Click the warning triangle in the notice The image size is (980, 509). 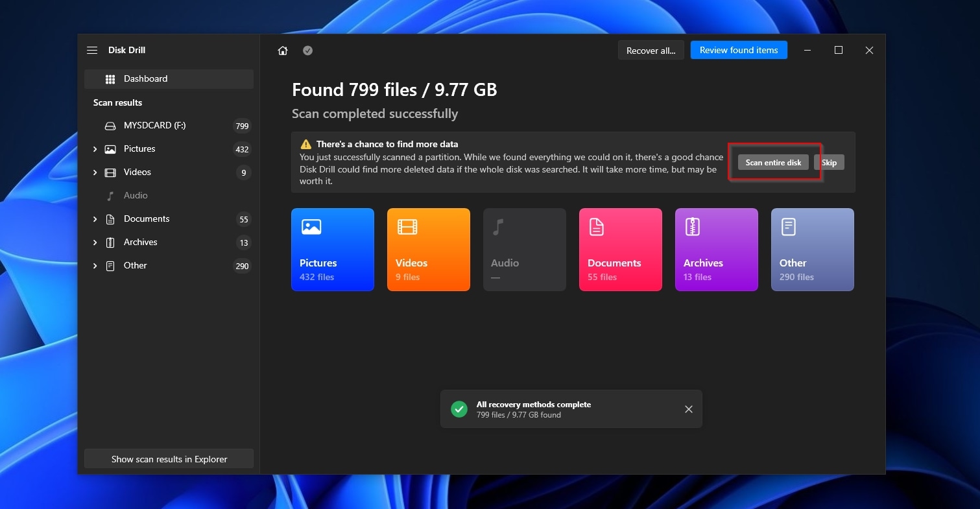[305, 144]
